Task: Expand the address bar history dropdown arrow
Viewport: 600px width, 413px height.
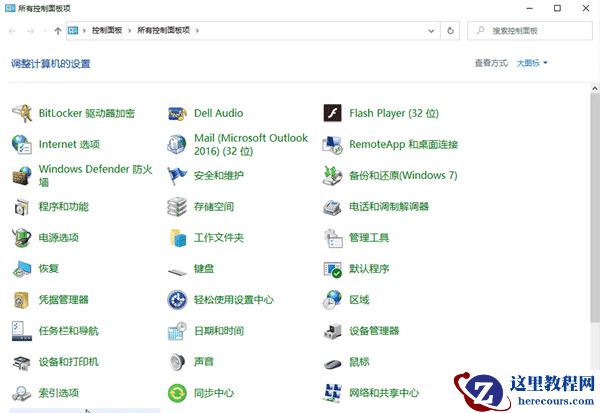Action: 431,31
